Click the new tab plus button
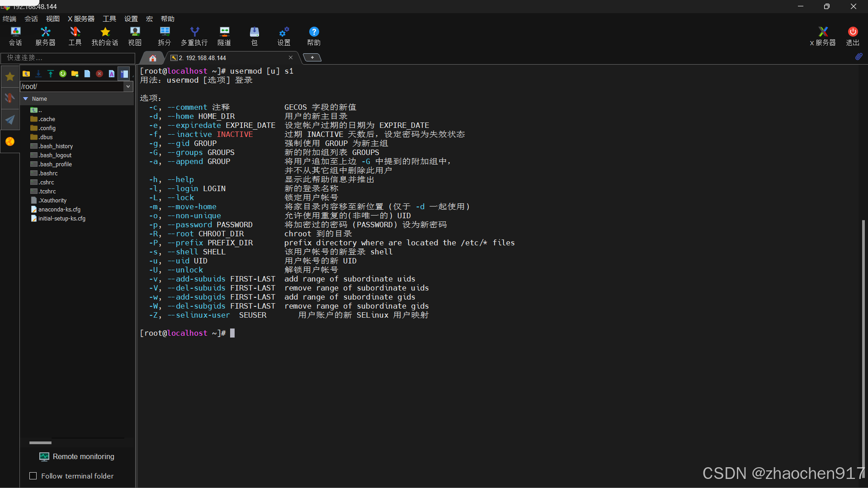868x488 pixels. pyautogui.click(x=312, y=57)
